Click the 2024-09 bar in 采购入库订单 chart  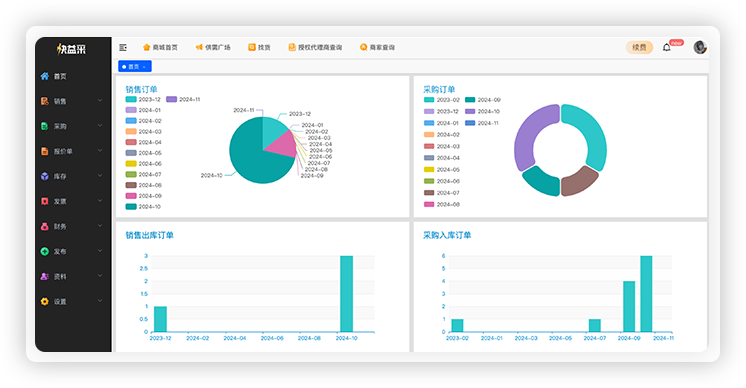tap(629, 307)
